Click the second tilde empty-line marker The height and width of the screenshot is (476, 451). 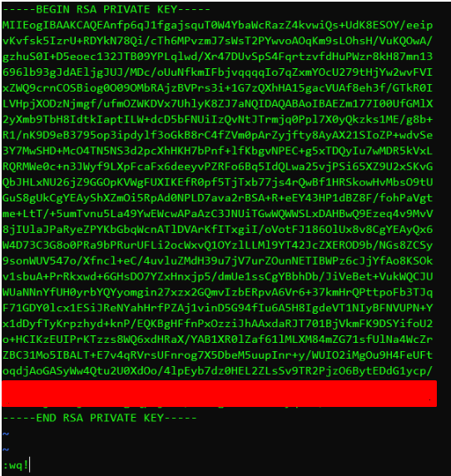6,449
